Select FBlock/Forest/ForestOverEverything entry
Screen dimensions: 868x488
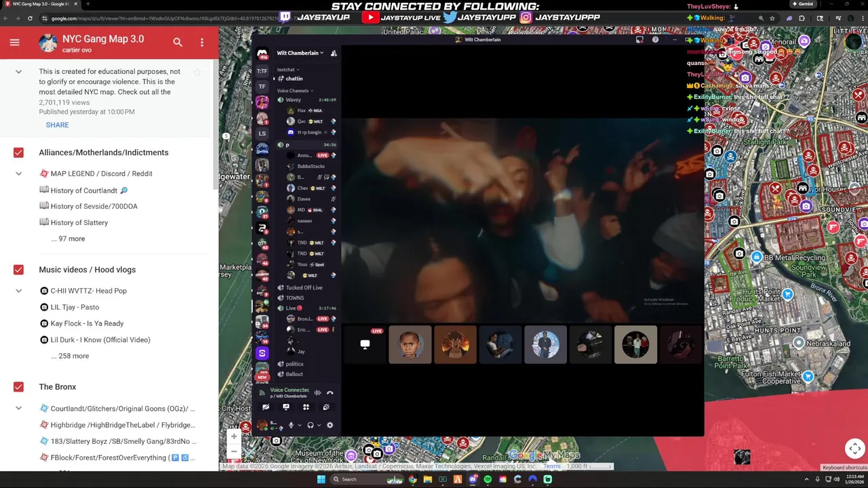(117, 457)
